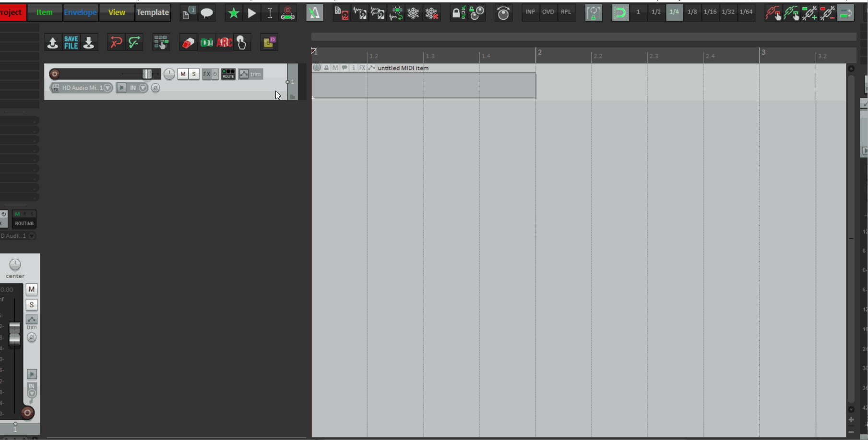The image size is (868, 440).
Task: Open the ROUTE button on track 1
Action: point(228,74)
